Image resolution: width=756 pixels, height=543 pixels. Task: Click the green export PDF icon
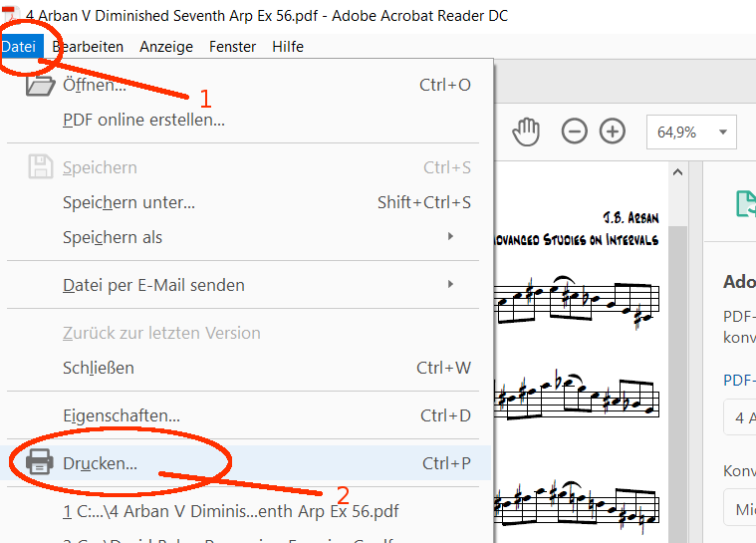[x=745, y=203]
